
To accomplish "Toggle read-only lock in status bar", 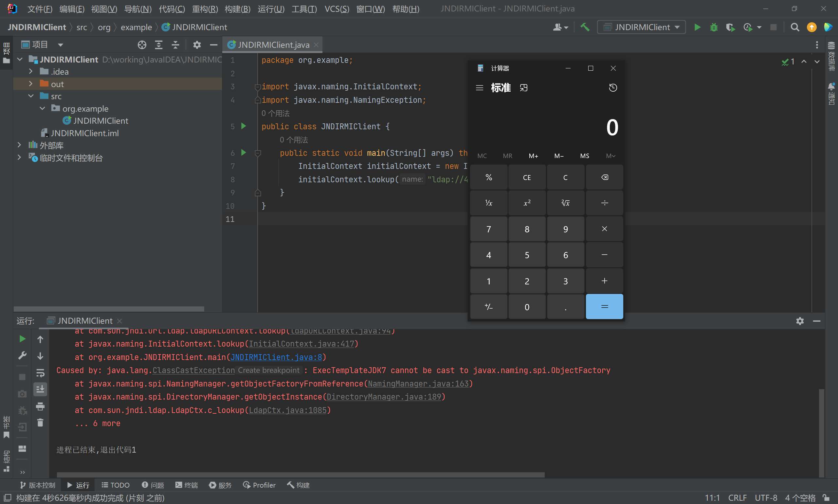I will click(x=827, y=498).
